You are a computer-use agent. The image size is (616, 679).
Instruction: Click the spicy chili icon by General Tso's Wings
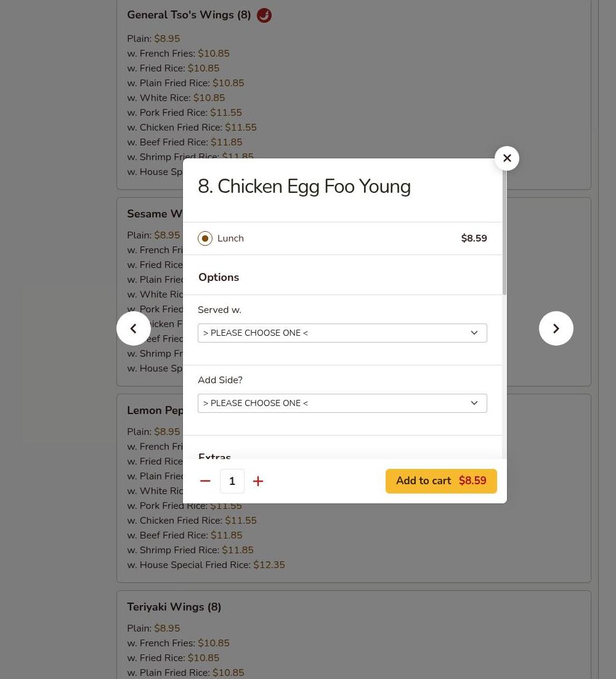(264, 15)
